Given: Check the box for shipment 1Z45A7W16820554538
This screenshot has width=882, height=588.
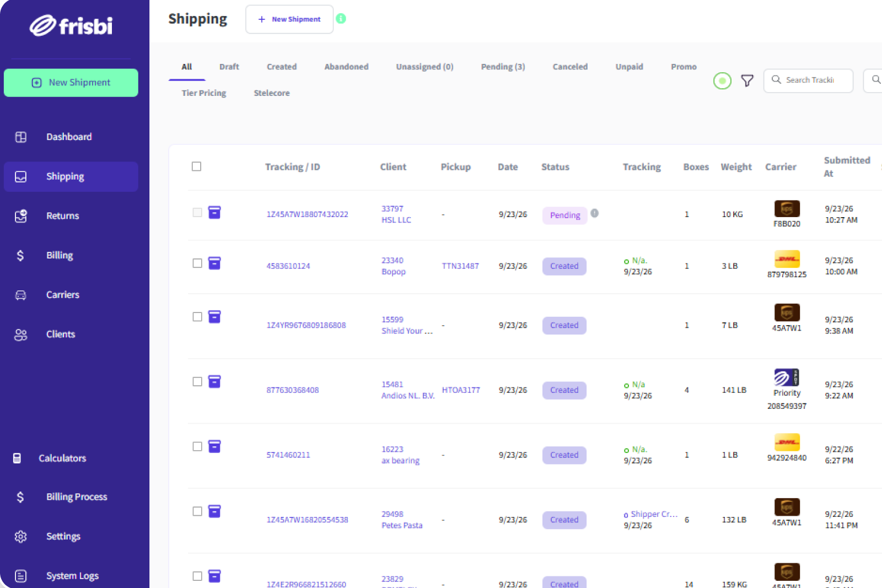Looking at the screenshot, I should click(197, 511).
